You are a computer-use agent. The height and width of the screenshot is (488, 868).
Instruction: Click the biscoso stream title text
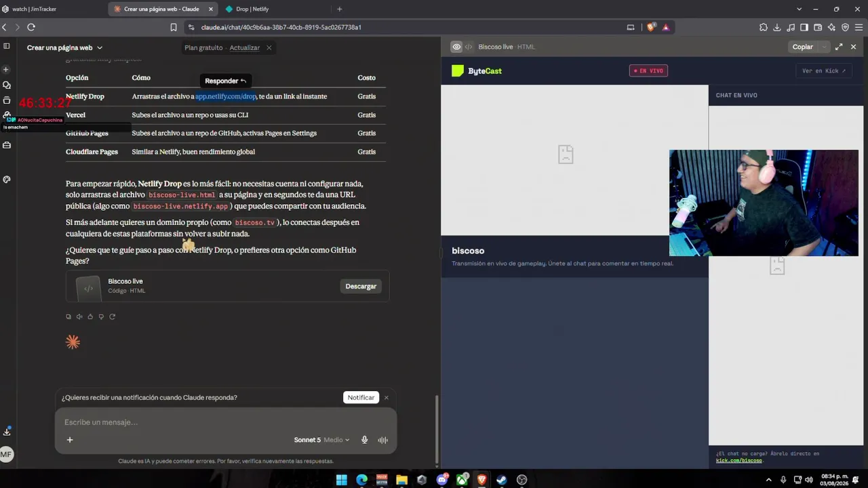(x=468, y=251)
